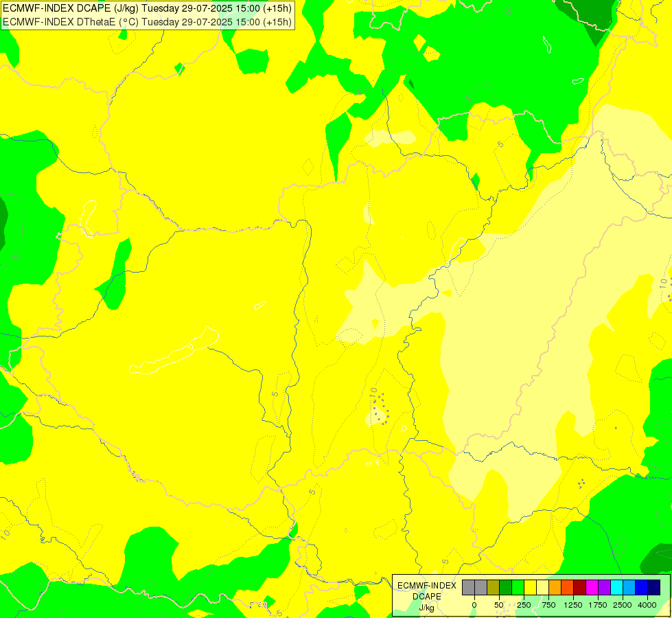This screenshot has height=618, width=672.
Task: Select the dark red legend swatch
Action: pos(579,587)
